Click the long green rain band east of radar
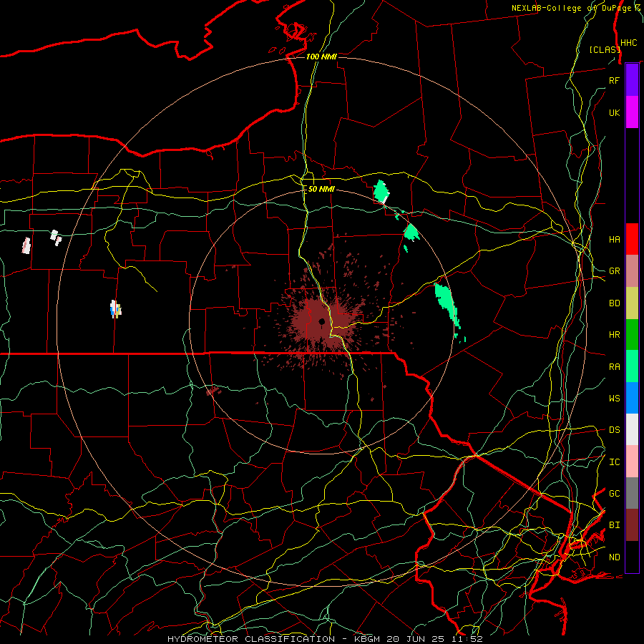The image size is (644, 644). click(x=448, y=305)
